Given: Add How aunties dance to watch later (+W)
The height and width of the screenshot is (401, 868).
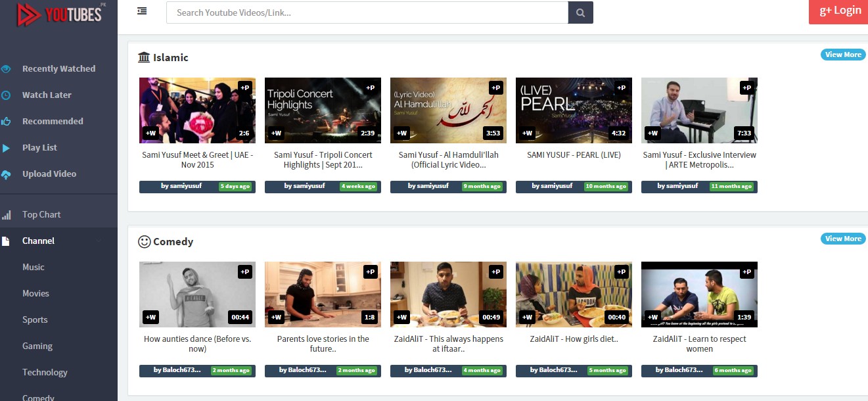Looking at the screenshot, I should (150, 318).
